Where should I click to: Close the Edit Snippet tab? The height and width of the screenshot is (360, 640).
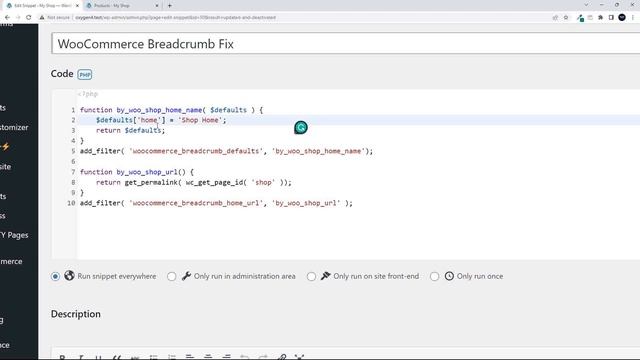click(x=77, y=6)
